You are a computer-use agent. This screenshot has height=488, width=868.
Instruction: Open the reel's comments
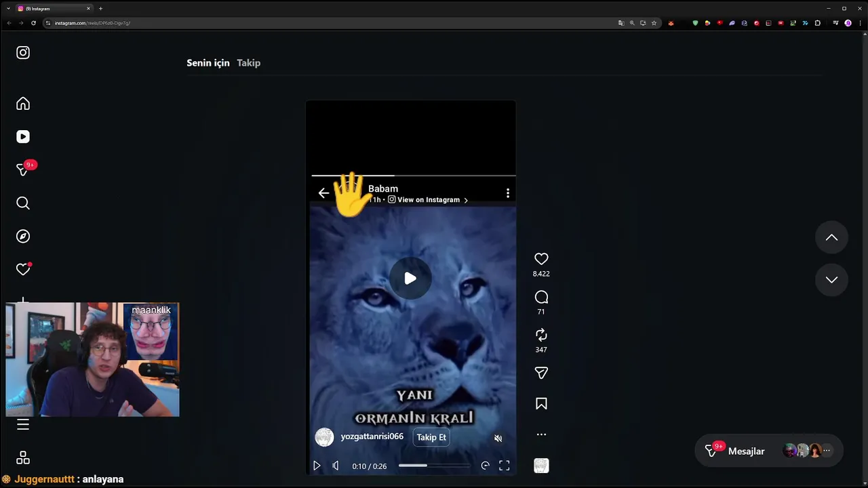541,297
